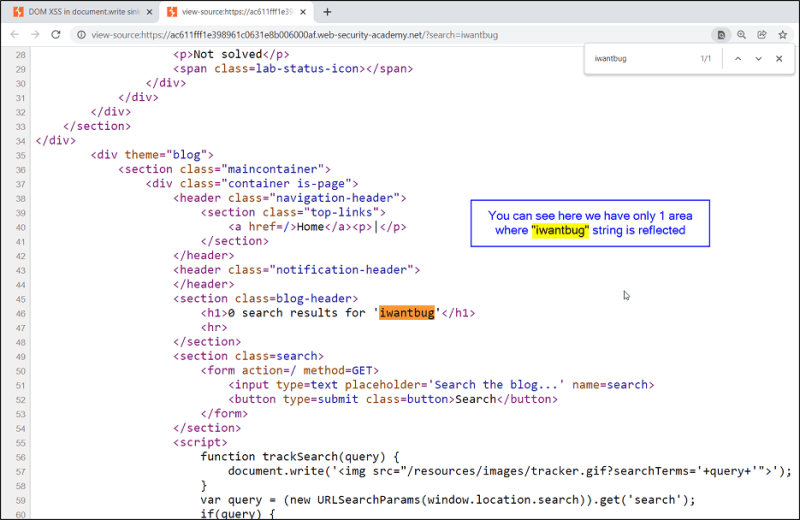Click highlighted 'iwantbug' in line 46
Viewport: 800px width, 520px height.
(407, 313)
